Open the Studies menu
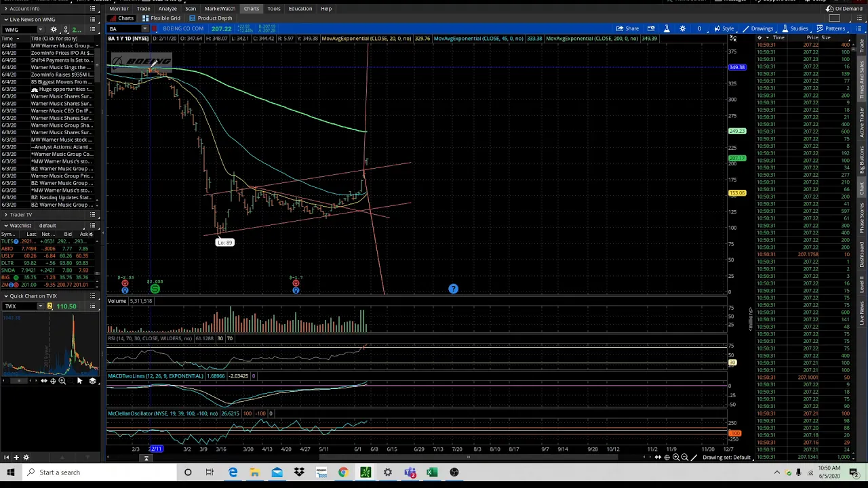 click(x=795, y=28)
